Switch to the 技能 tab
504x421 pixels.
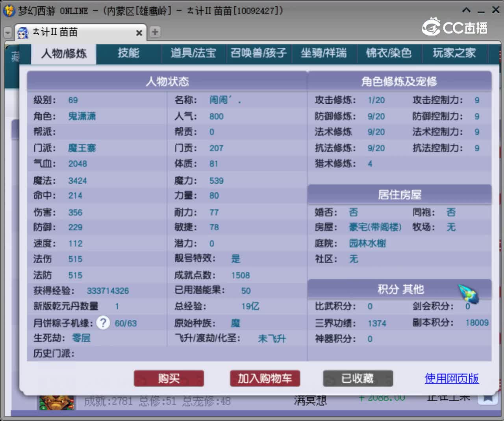pos(128,53)
